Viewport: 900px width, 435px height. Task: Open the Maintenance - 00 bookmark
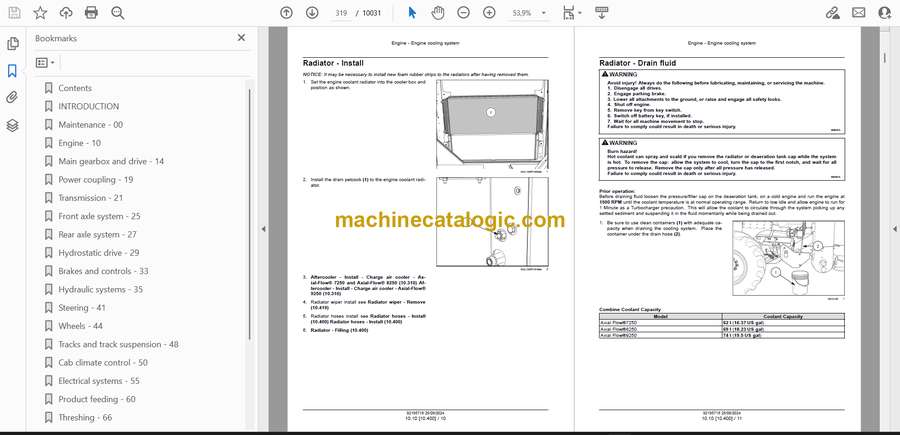point(90,125)
